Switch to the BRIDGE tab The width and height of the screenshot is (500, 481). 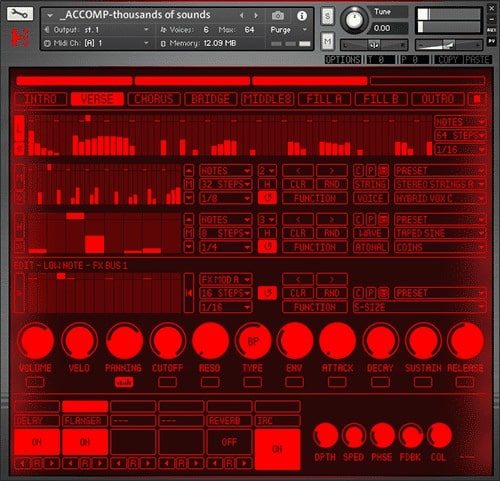point(210,99)
